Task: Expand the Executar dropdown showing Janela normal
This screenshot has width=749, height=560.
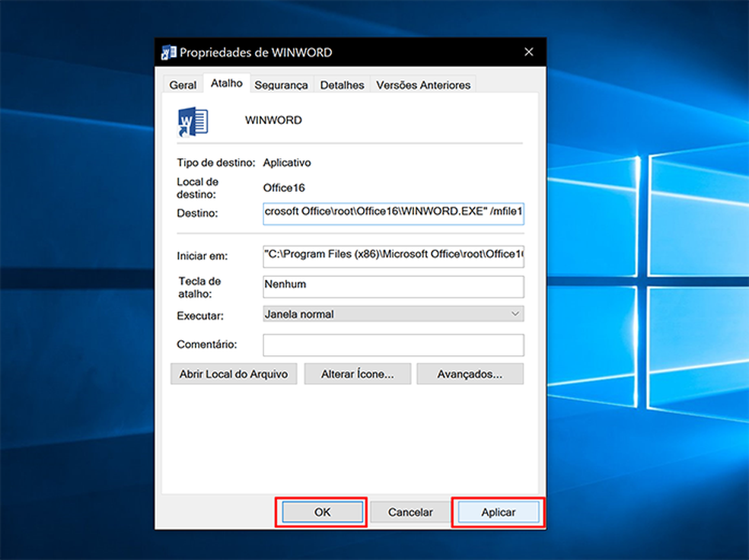Action: tap(393, 313)
